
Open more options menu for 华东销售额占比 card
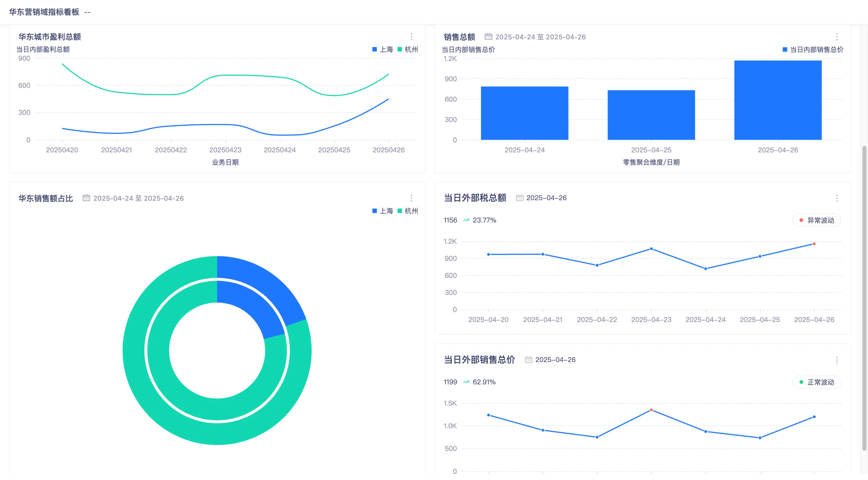tap(411, 198)
